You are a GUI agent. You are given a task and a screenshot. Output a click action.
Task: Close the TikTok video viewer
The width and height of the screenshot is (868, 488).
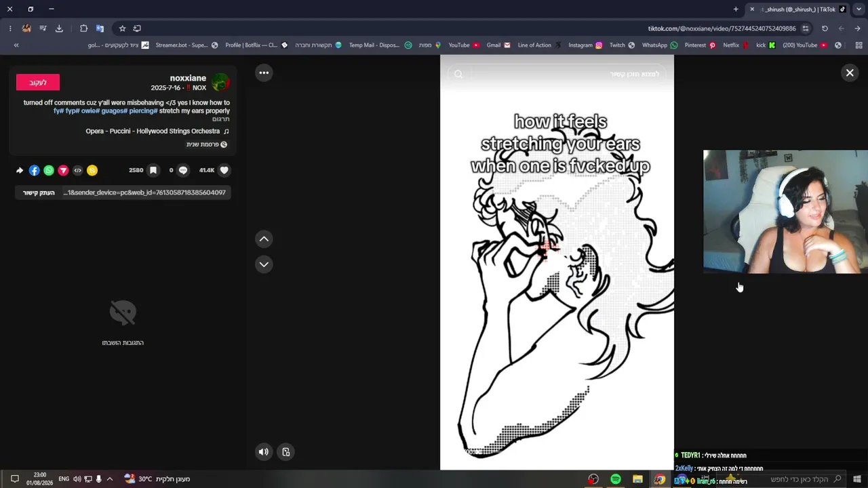tap(850, 73)
